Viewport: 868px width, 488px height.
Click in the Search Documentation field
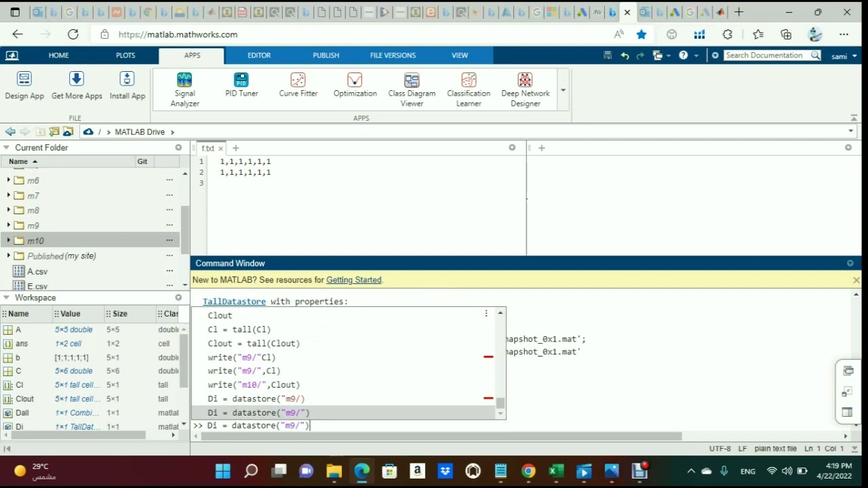pyautogui.click(x=766, y=56)
